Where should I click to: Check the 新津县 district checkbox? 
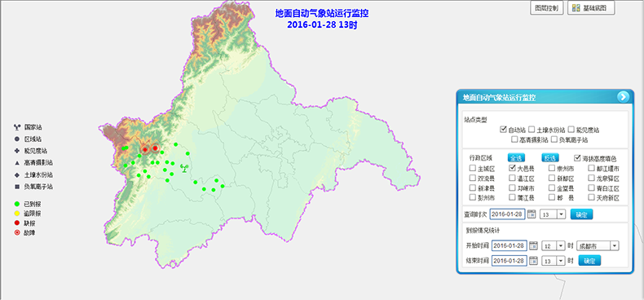(x=472, y=188)
